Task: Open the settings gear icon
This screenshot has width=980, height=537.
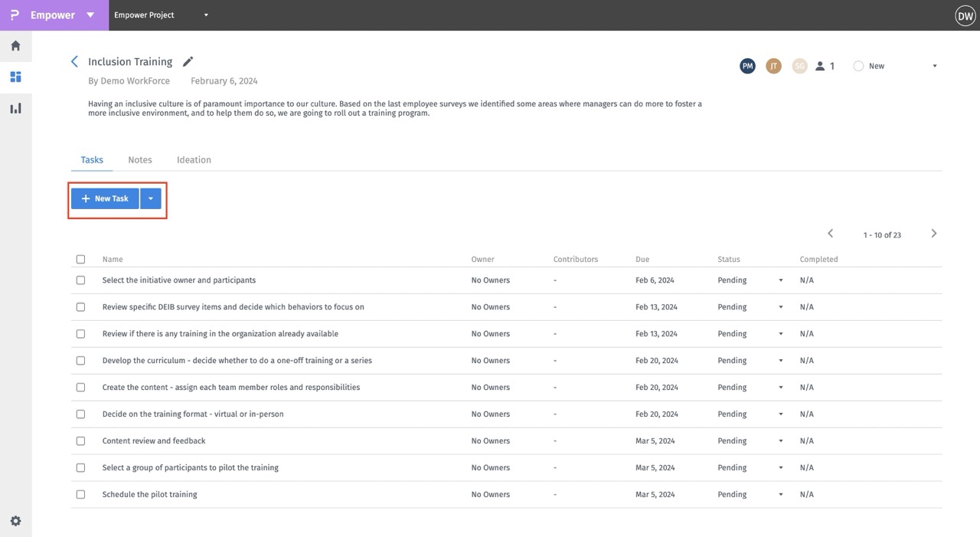Action: pos(15,521)
